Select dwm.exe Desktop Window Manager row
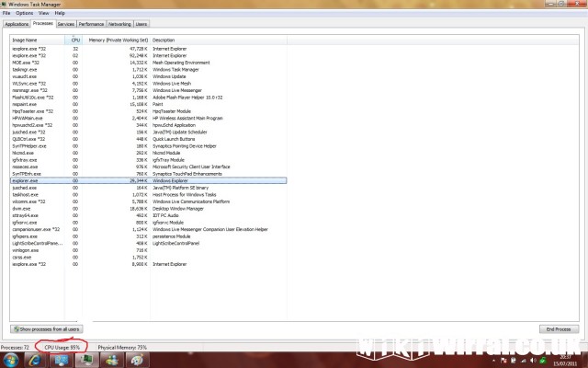The height and width of the screenshot is (368, 588). tap(149, 209)
